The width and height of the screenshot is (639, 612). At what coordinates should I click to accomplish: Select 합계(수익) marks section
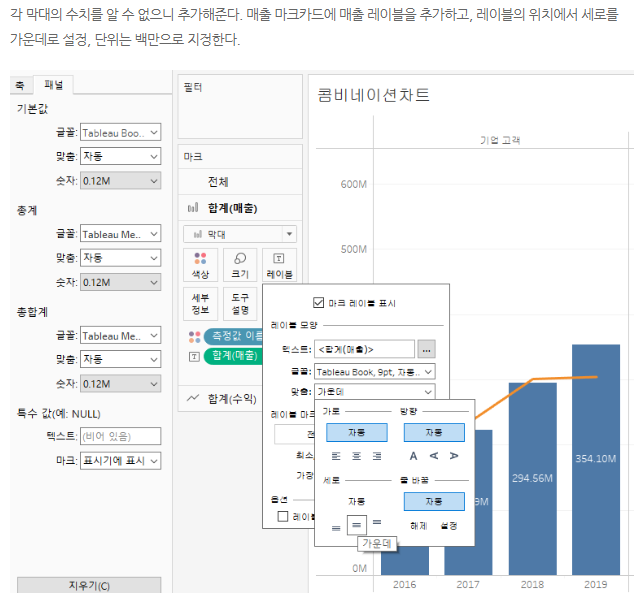[222, 398]
